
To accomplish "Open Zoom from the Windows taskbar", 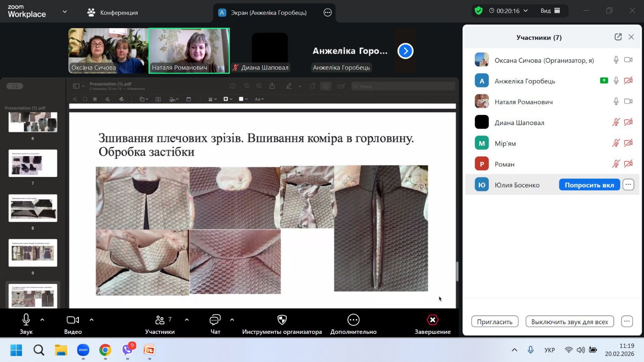I will (83, 350).
